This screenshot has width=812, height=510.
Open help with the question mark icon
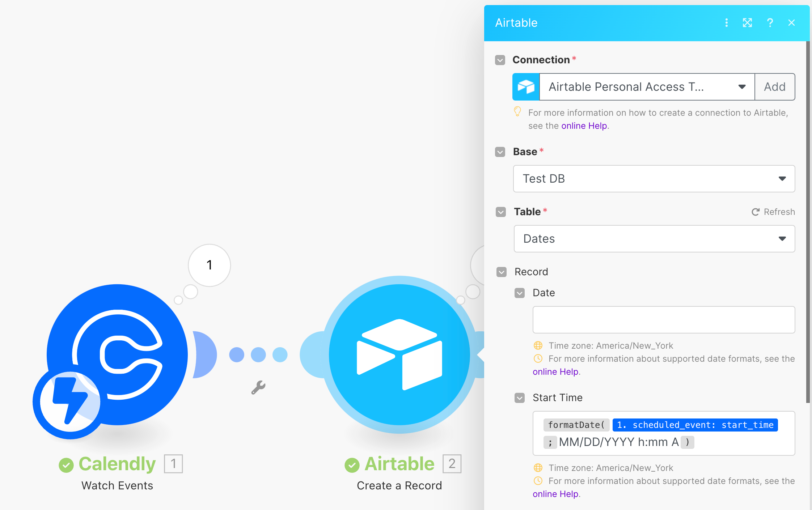(x=770, y=23)
